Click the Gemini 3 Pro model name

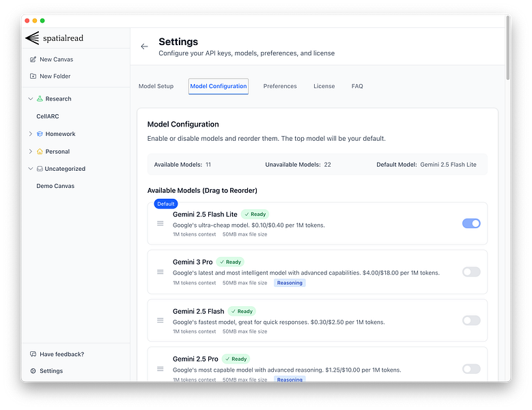pyautogui.click(x=193, y=262)
